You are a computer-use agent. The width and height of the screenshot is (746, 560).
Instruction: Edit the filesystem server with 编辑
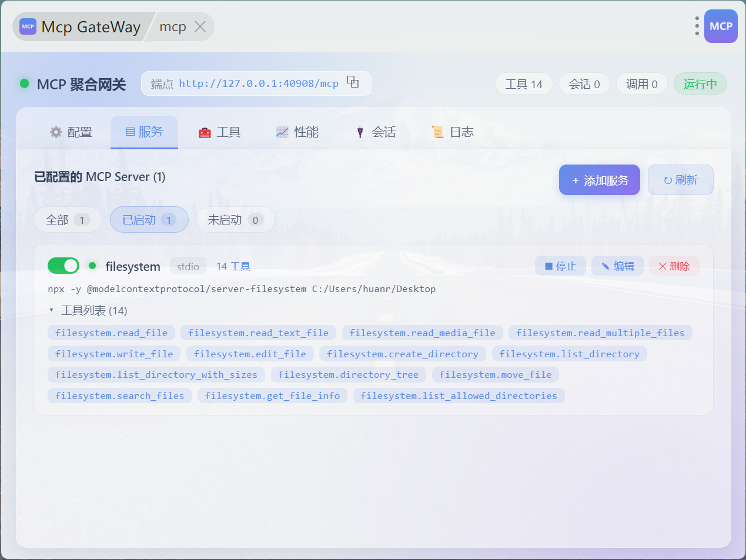click(x=617, y=266)
